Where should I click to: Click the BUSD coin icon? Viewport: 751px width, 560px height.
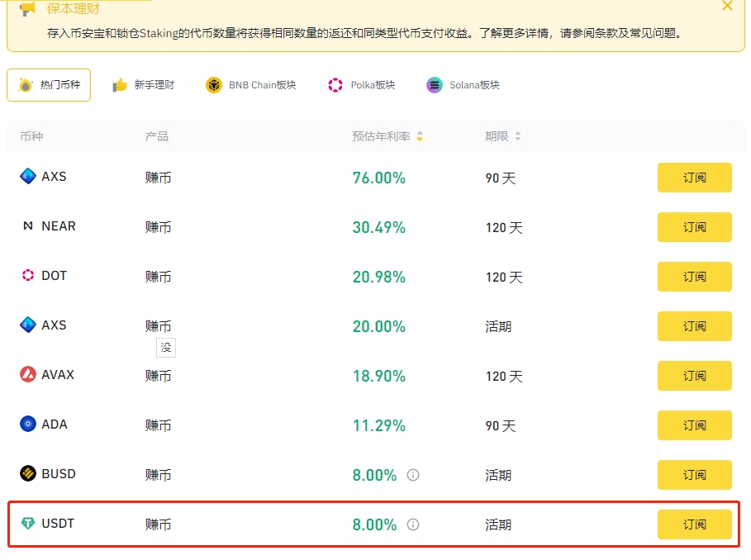[x=28, y=474]
